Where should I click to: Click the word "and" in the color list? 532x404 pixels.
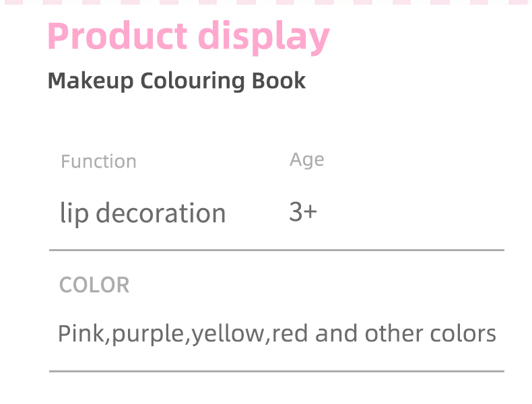337,333
